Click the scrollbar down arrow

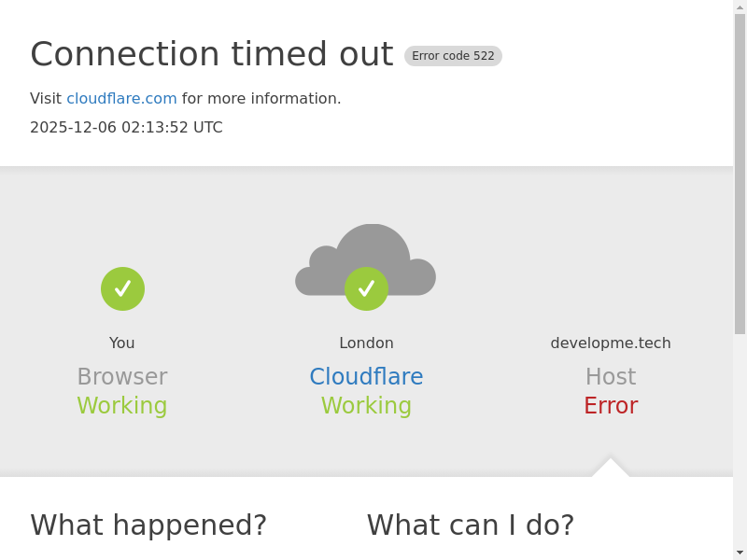[x=740, y=553]
